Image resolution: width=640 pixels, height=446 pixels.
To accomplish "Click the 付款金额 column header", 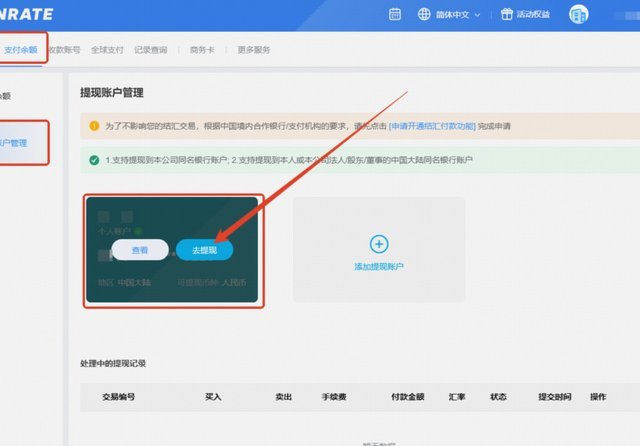I will point(408,397).
